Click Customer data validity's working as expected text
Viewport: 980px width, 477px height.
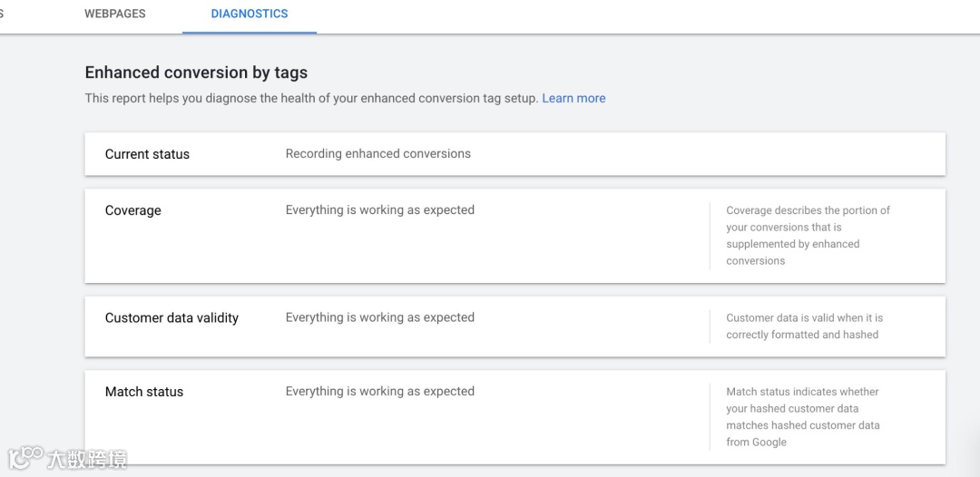379,317
